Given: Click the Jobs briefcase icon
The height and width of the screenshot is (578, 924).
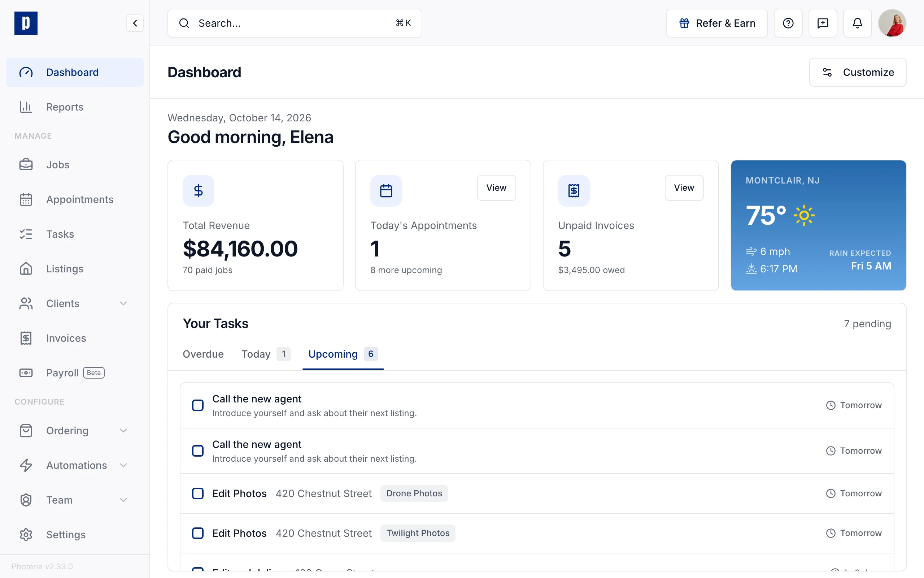Looking at the screenshot, I should pos(26,165).
